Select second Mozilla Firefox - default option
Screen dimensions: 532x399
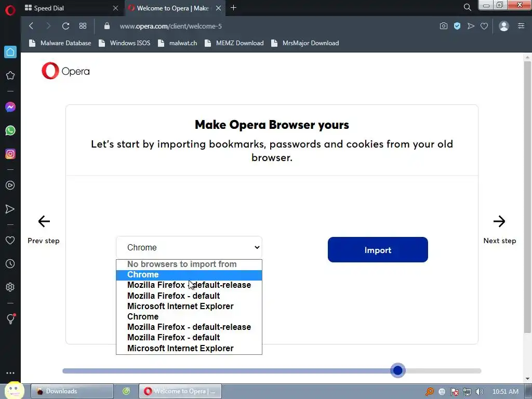point(189,338)
